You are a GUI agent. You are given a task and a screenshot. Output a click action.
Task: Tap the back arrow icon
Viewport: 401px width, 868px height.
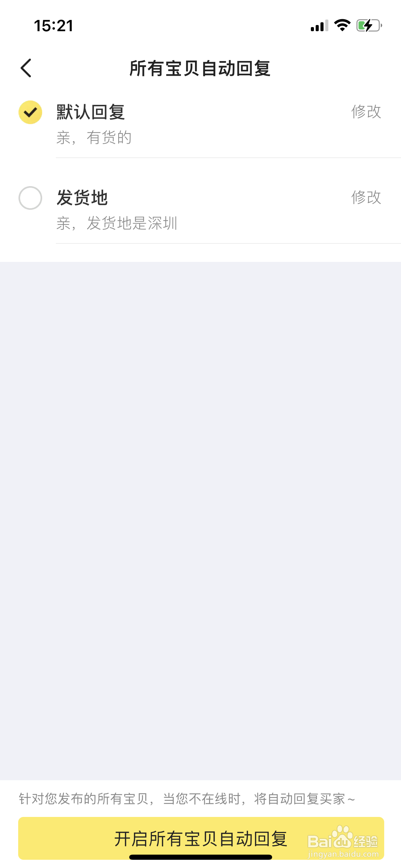[x=26, y=68]
